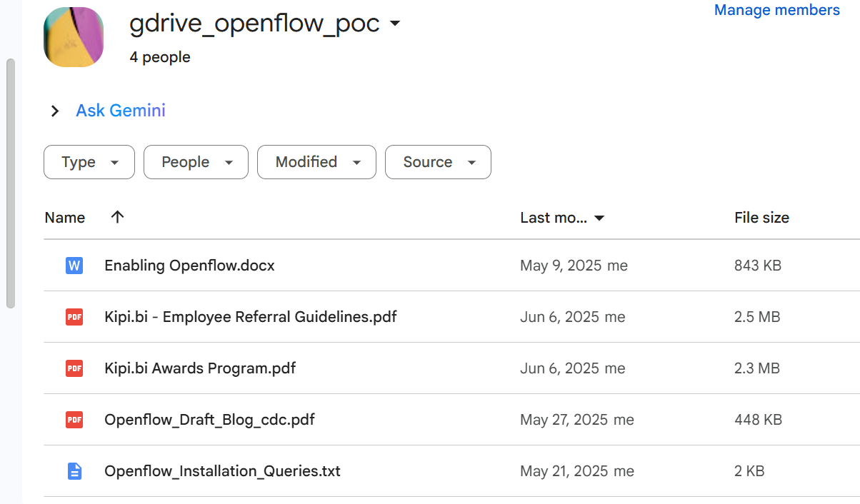
Task: Click the Ask Gemini link
Action: 121,111
